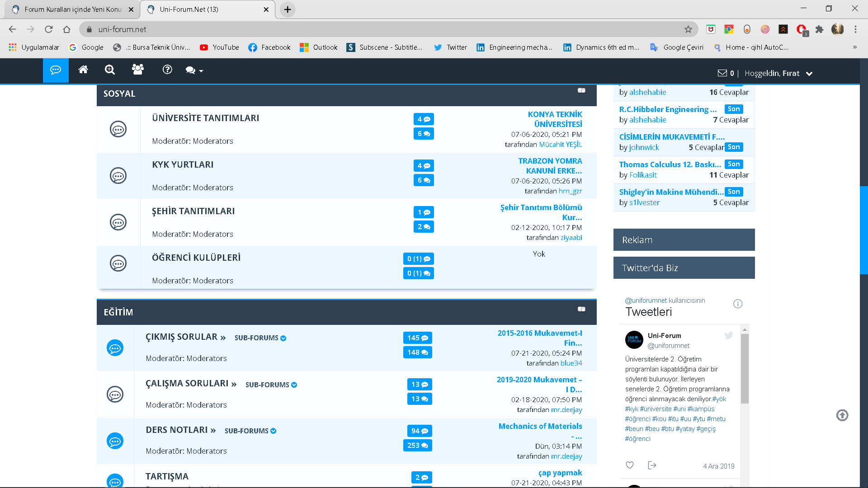Click the members group icon
The width and height of the screenshot is (868, 488).
(138, 70)
